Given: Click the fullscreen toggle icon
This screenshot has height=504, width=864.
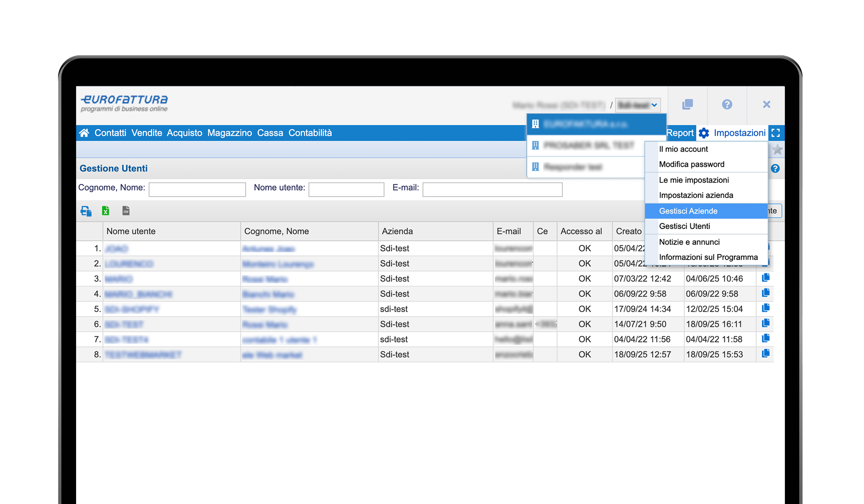Looking at the screenshot, I should [776, 133].
